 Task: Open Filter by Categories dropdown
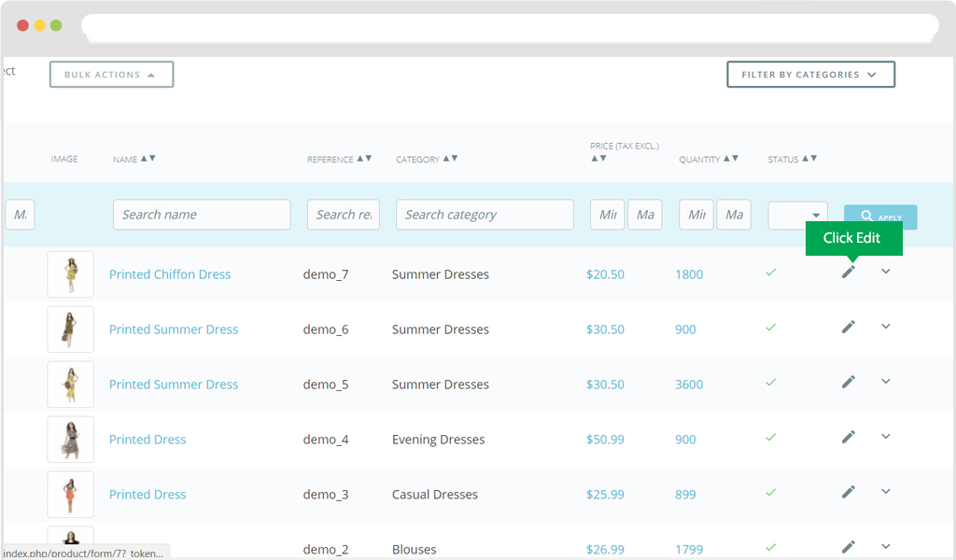pyautogui.click(x=810, y=75)
